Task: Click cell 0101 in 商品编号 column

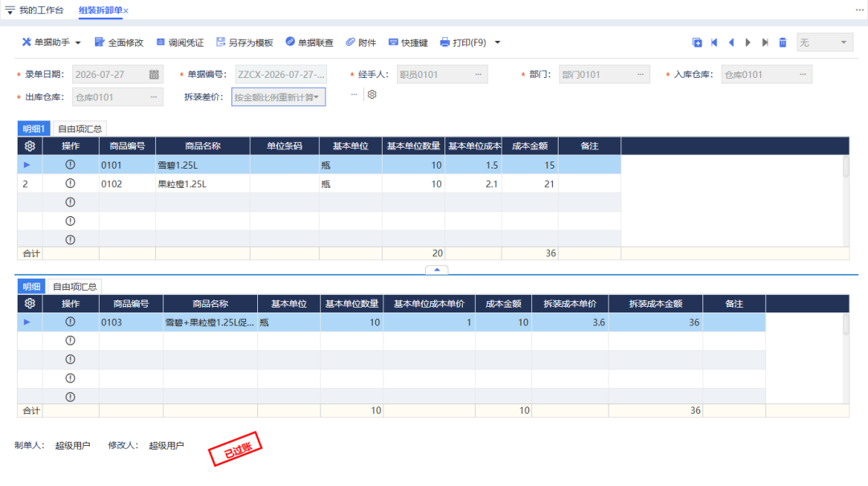Action: [127, 165]
